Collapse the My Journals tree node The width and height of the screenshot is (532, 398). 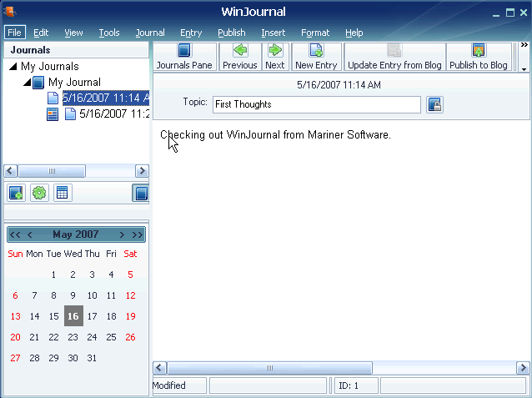click(x=13, y=67)
